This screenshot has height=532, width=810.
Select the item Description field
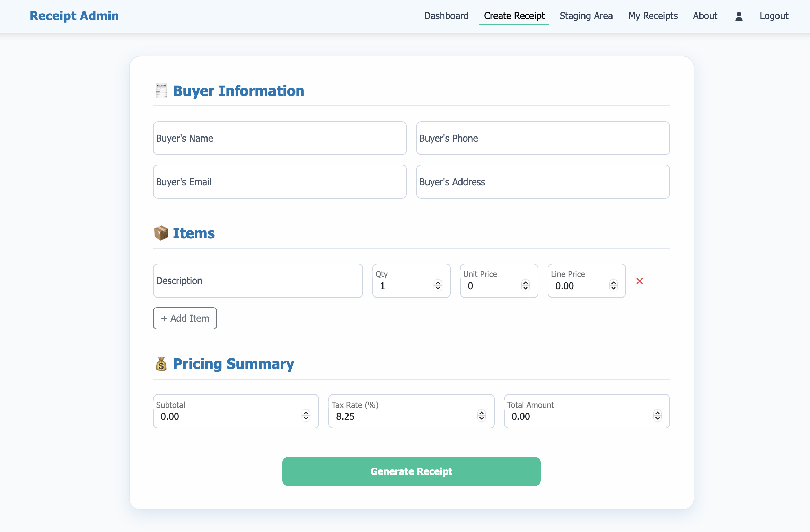coord(258,281)
